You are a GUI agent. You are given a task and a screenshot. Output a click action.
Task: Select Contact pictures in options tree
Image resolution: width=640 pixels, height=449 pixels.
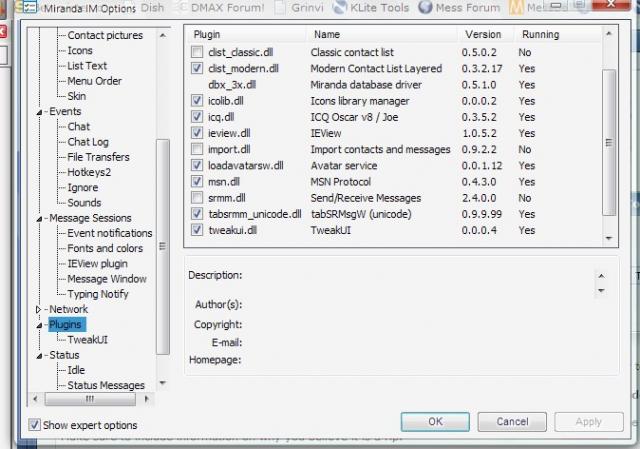coord(105,36)
